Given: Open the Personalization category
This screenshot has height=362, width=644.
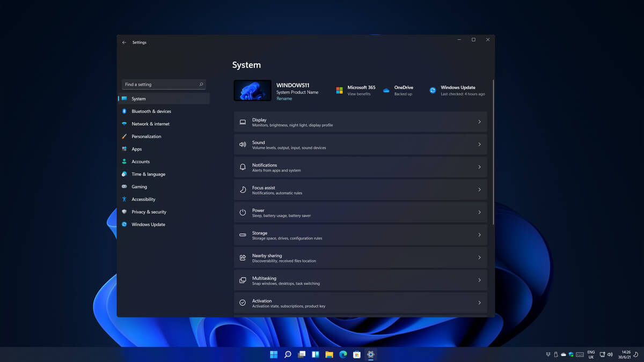Looking at the screenshot, I should click(x=164, y=136).
